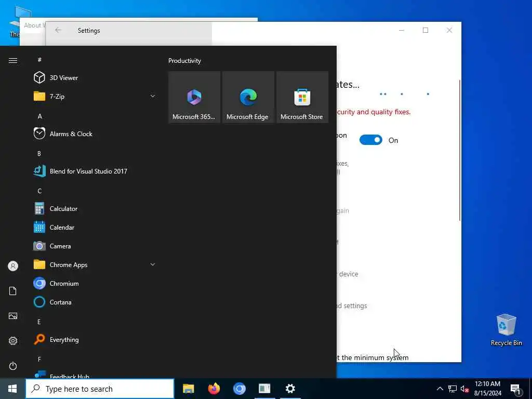This screenshot has height=399, width=532.
Task: Open Pictures from Start sidebar
Action: tap(13, 316)
